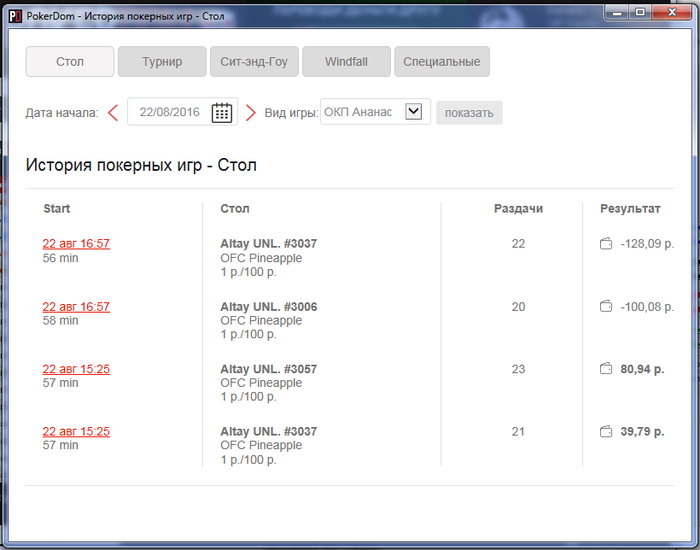
Task: Click the hands count 23
Action: pyautogui.click(x=518, y=369)
